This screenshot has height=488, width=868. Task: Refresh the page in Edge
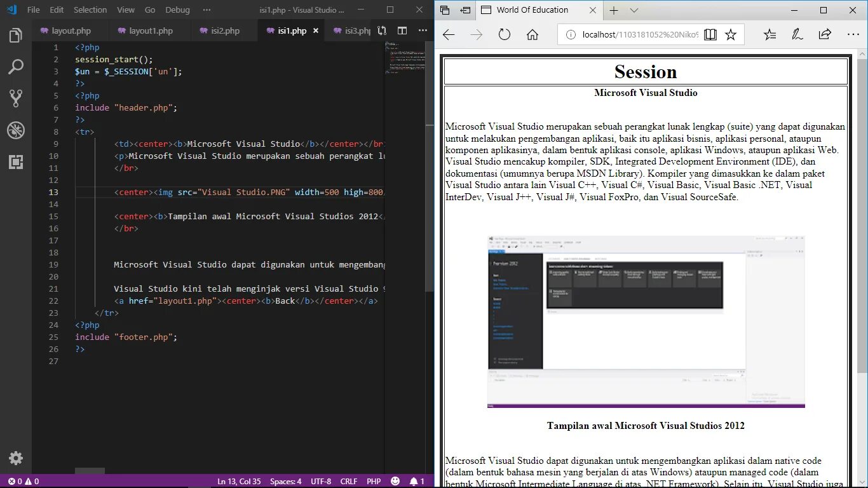pyautogui.click(x=505, y=35)
